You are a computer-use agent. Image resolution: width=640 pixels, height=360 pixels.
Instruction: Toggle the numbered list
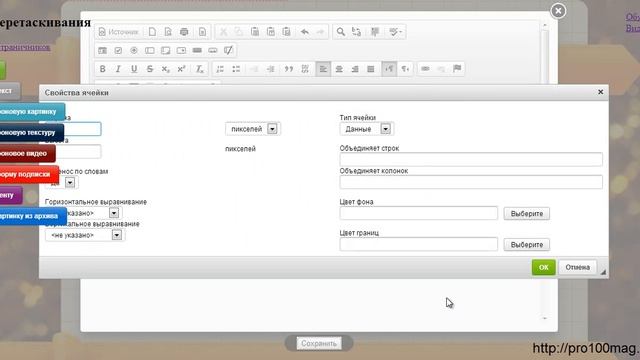[220, 69]
